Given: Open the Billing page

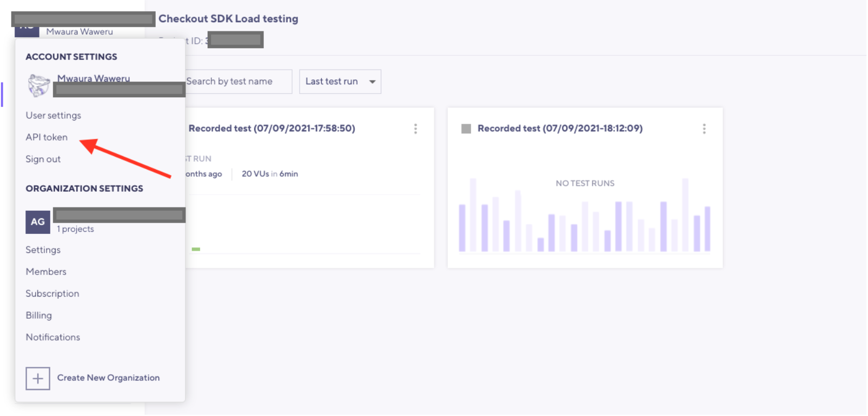Looking at the screenshot, I should 38,316.
